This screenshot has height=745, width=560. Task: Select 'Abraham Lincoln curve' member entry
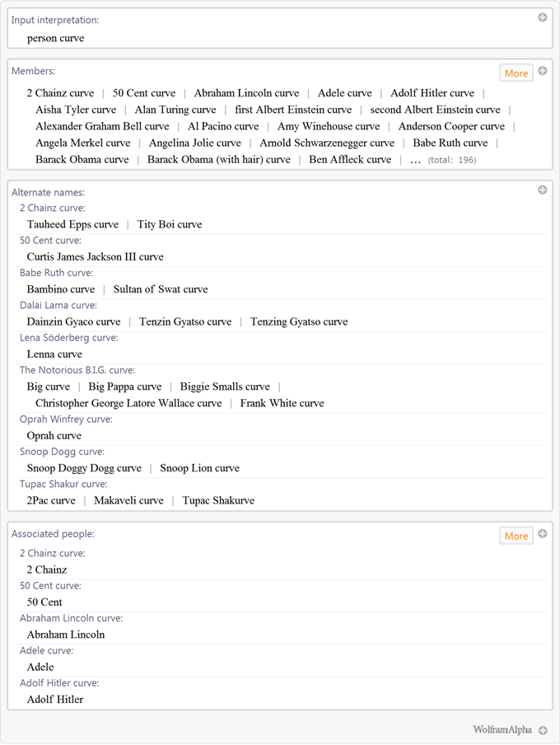coord(246,93)
